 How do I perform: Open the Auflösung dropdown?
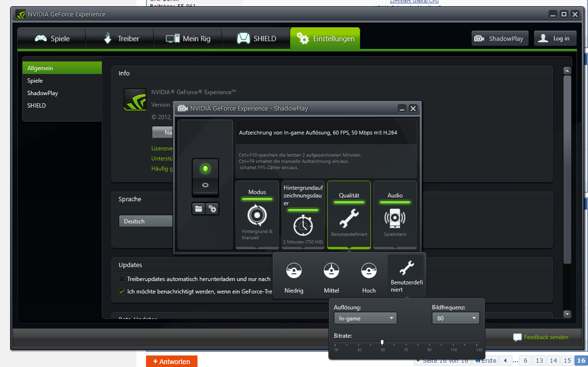coord(366,318)
